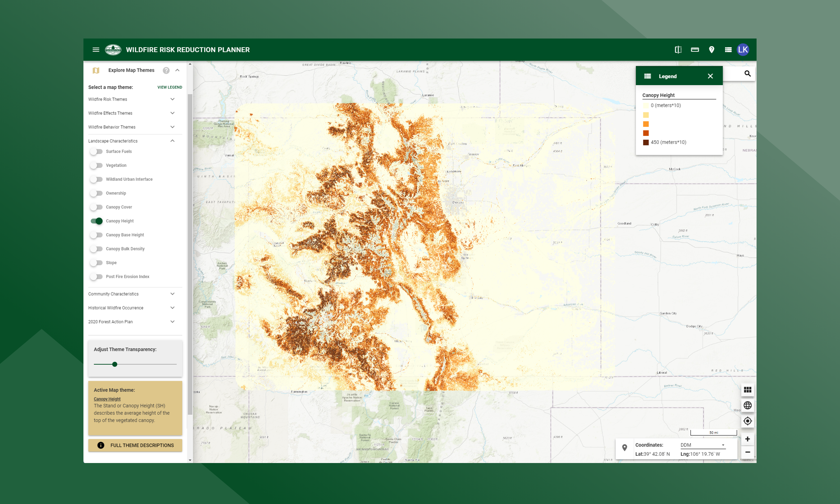Click the sidebar vertical scrollbar
The height and width of the screenshot is (504, 840).
click(190, 254)
